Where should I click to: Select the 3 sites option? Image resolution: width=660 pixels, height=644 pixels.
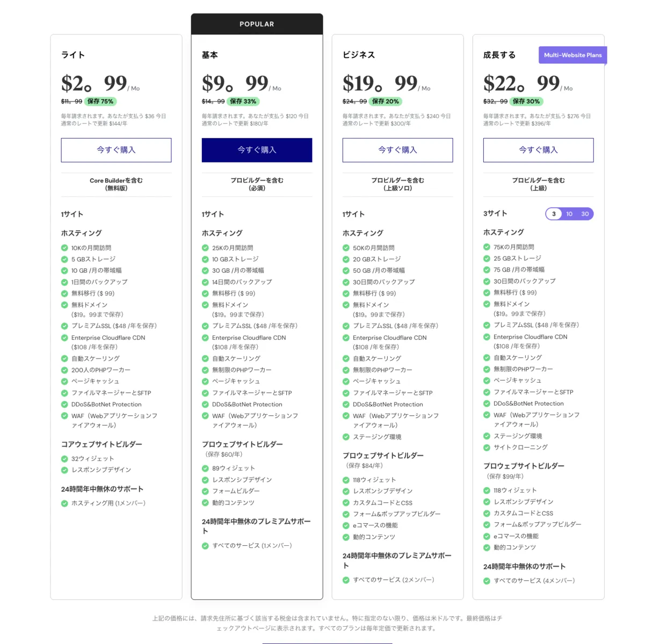[x=554, y=214]
